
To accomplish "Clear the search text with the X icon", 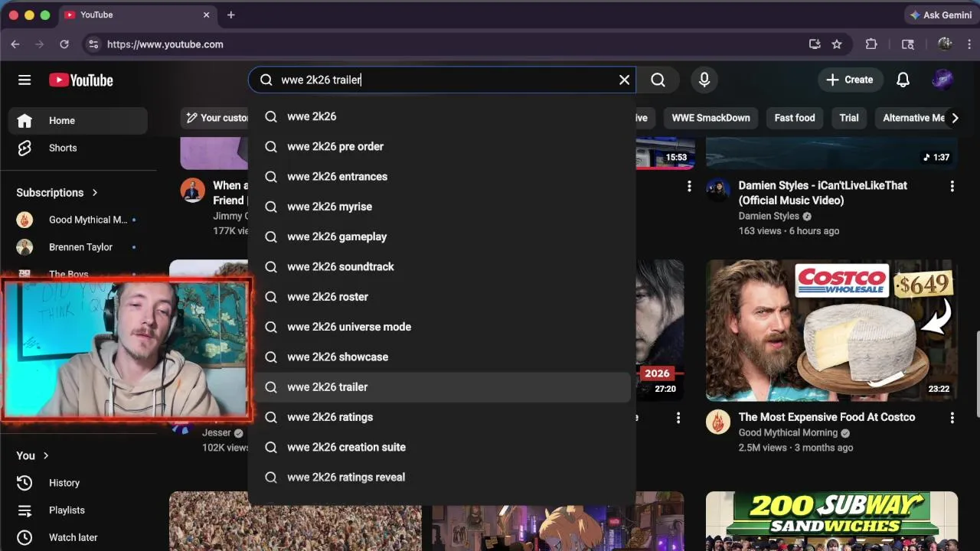I will [624, 80].
